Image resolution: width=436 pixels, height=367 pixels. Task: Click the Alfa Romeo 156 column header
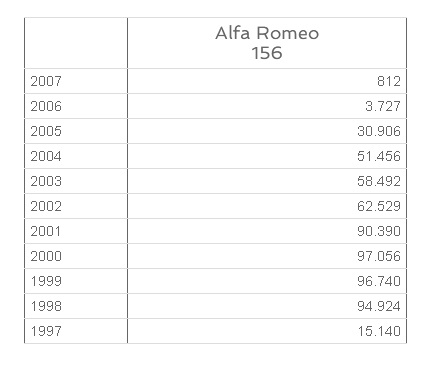(x=267, y=43)
